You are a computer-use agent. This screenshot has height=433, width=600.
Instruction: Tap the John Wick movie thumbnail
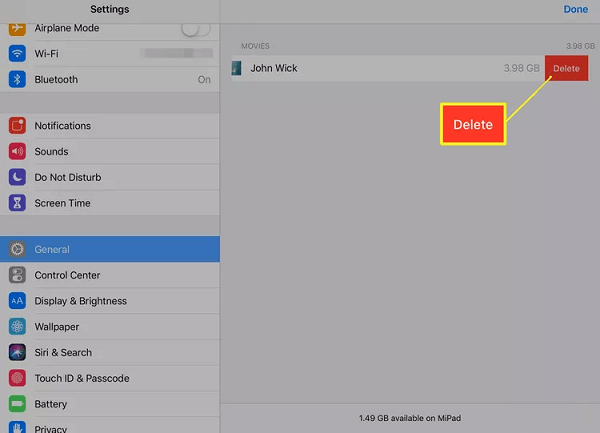(236, 68)
